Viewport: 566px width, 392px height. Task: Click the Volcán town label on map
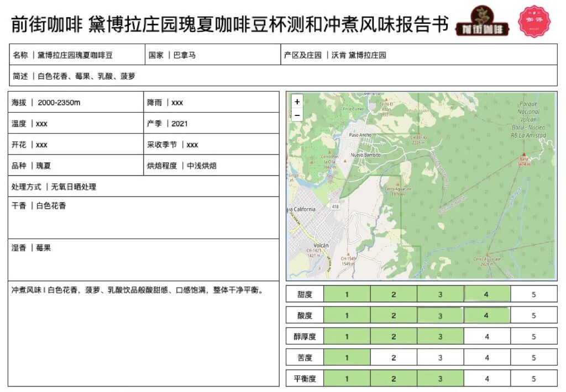tap(321, 245)
